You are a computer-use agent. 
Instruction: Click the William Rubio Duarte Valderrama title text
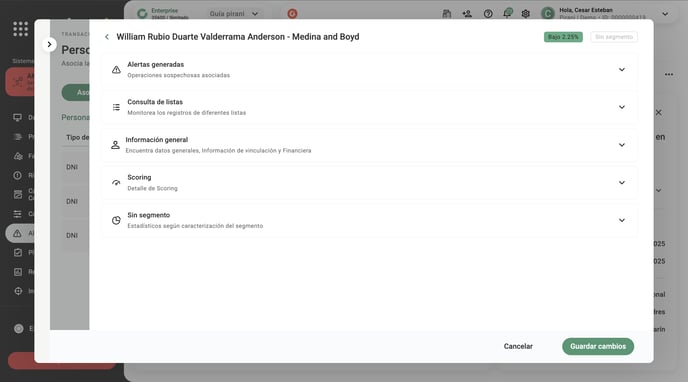[x=238, y=37]
